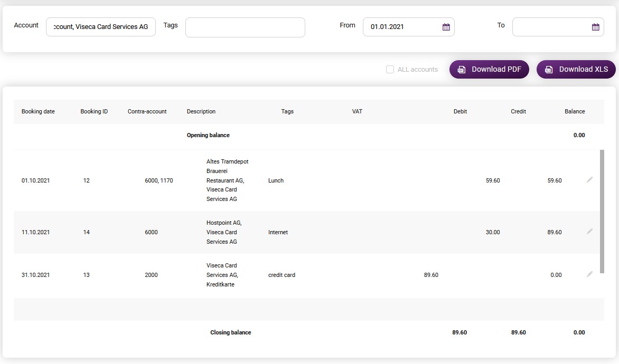Click debit amount 89.60 in booking 13
The height and width of the screenshot is (364, 619).
[x=431, y=275]
